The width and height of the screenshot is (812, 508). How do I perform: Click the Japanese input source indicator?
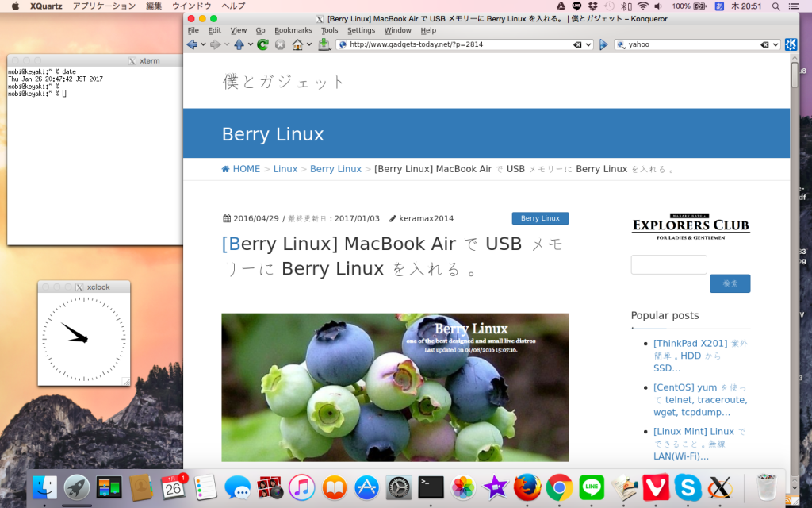click(719, 6)
